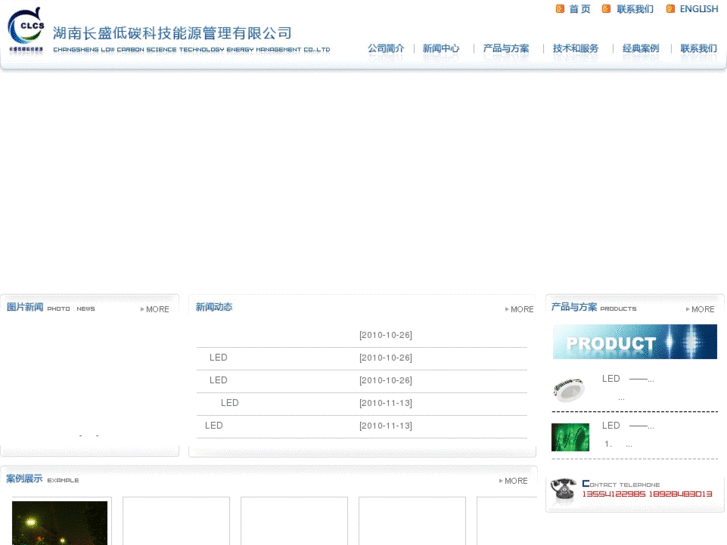The height and width of the screenshot is (545, 727).
Task: Click the 产品与方案 panel heading
Action: 574,307
